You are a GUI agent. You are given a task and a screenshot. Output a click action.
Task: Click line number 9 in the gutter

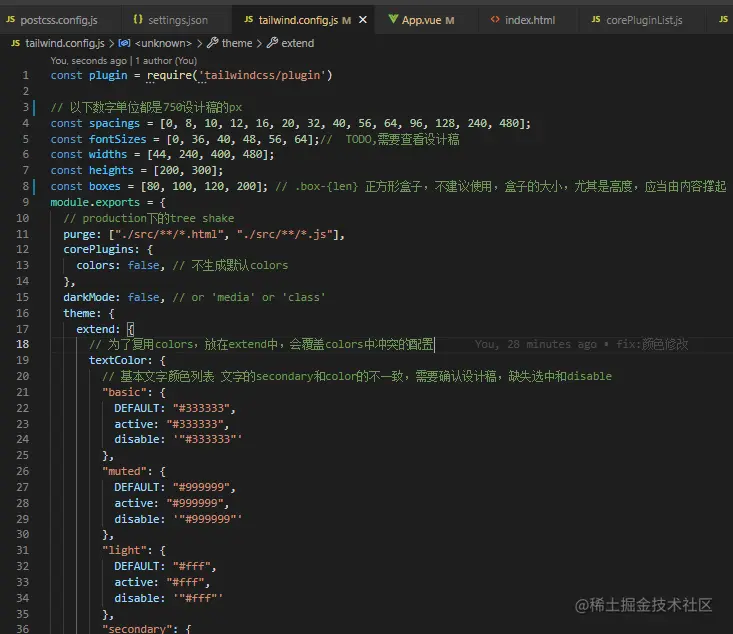pos(25,202)
